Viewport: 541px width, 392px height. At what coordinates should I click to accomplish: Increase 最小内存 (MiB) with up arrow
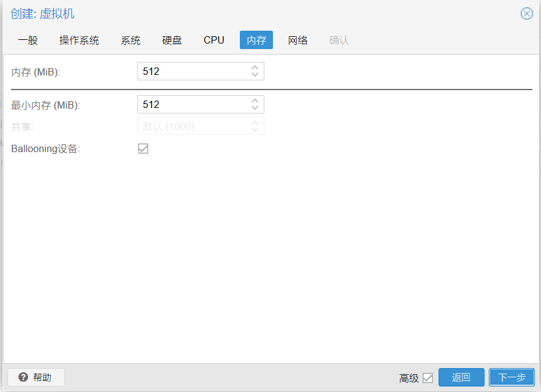pyautogui.click(x=255, y=101)
